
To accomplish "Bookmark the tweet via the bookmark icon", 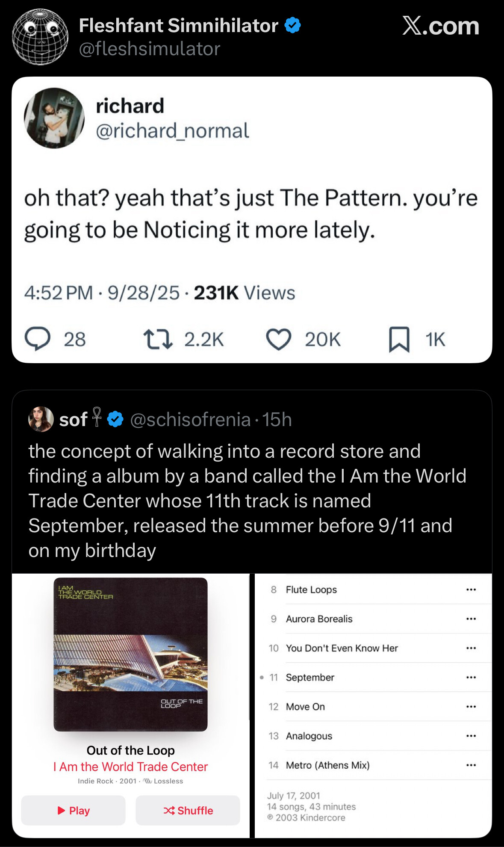I will (399, 339).
